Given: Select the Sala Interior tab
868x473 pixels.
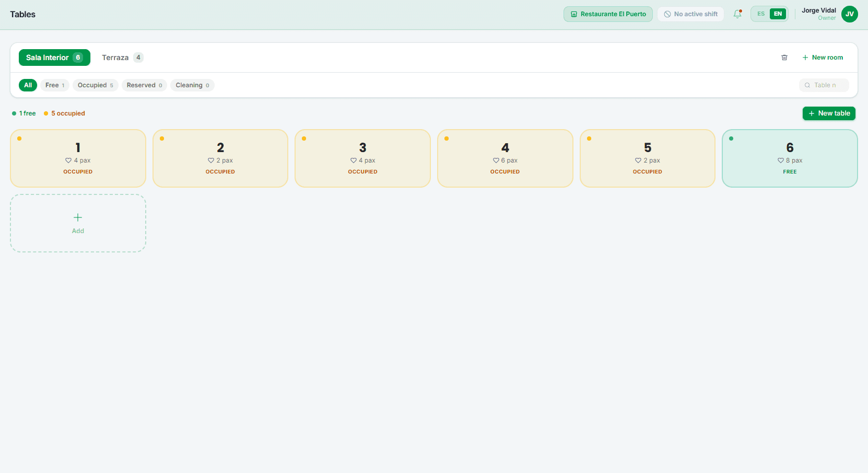Looking at the screenshot, I should (54, 57).
